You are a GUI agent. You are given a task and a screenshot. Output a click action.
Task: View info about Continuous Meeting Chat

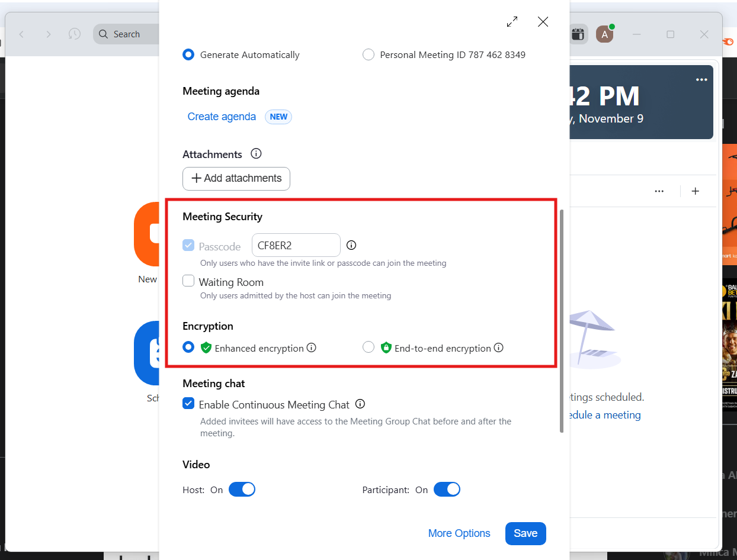point(360,404)
